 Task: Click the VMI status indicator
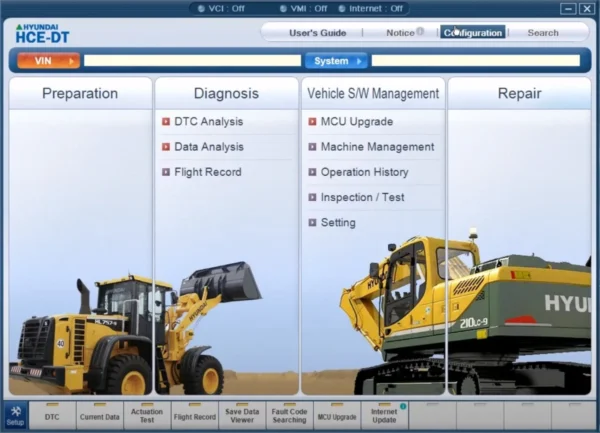point(303,8)
